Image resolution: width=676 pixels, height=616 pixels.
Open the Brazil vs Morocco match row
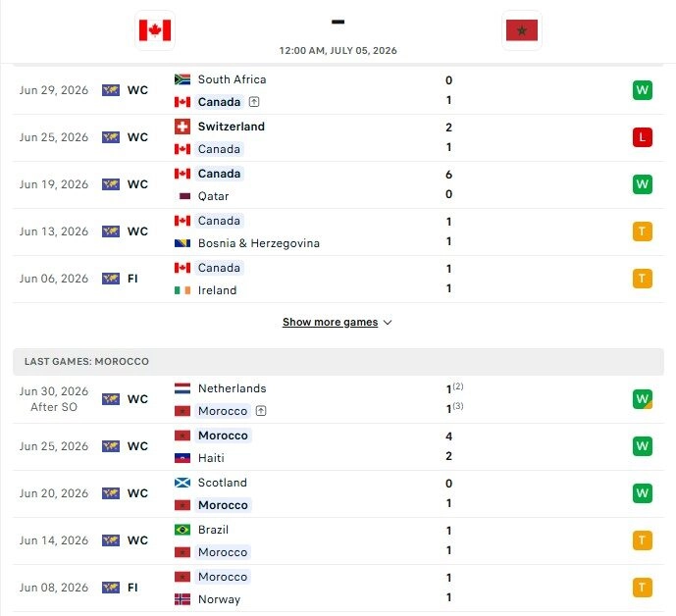point(338,541)
